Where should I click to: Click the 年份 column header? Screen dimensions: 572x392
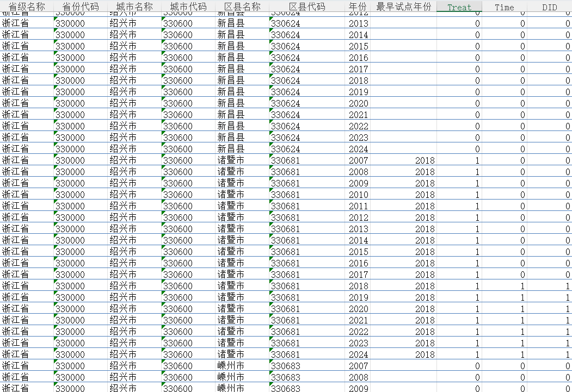(358, 7)
